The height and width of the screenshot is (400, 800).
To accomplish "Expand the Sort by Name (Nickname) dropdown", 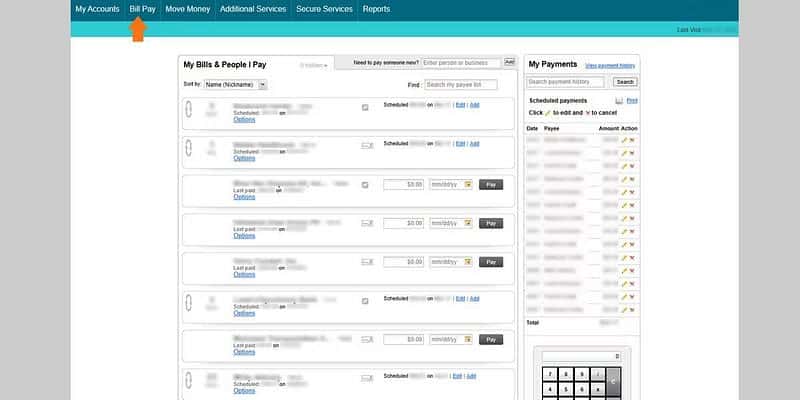I will point(235,85).
